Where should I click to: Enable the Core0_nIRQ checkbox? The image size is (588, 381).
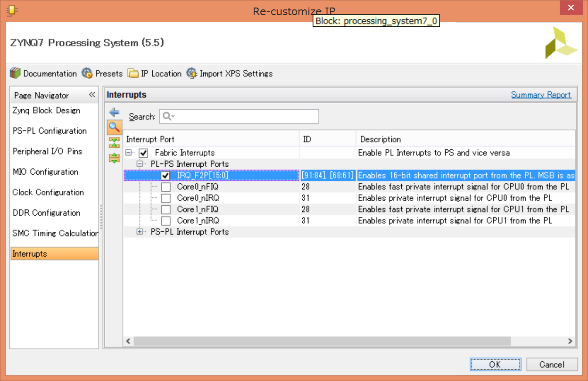(166, 198)
